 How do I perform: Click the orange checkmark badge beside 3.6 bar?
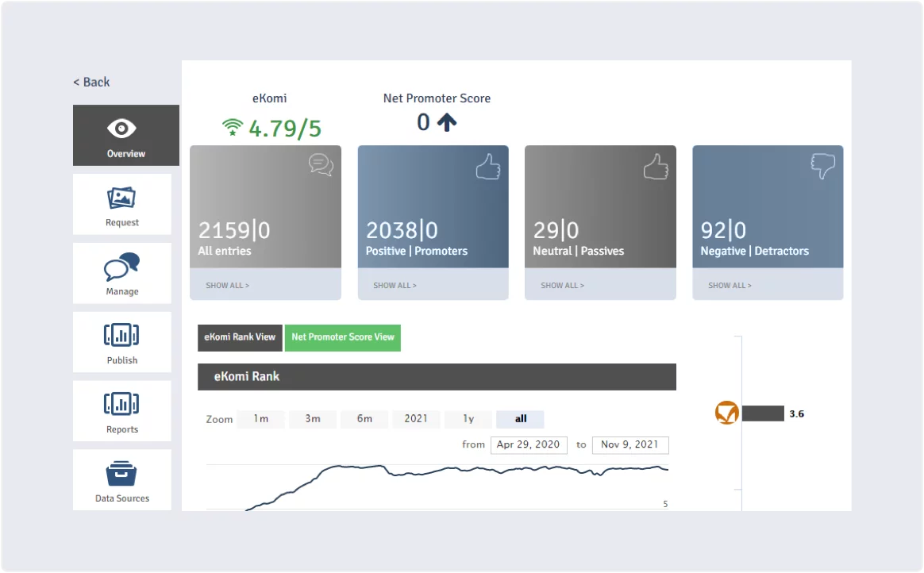[x=726, y=413]
